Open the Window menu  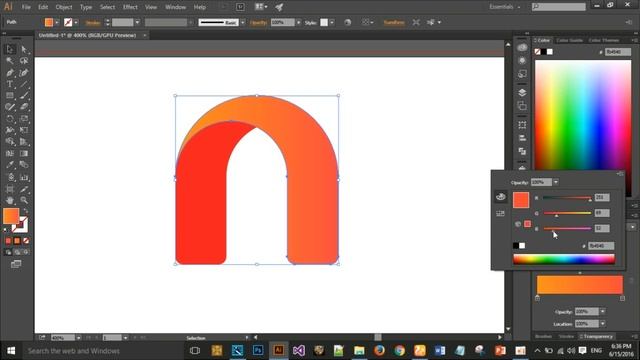[x=176, y=7]
